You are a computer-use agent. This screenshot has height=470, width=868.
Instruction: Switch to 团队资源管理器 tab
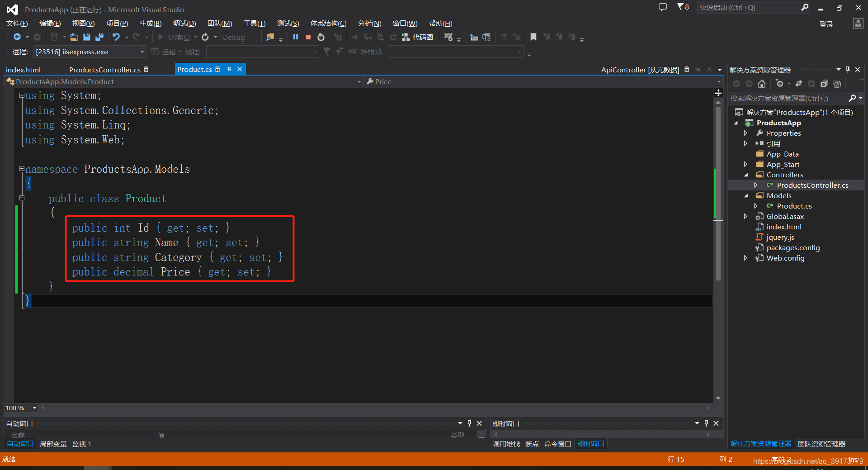[821, 444]
